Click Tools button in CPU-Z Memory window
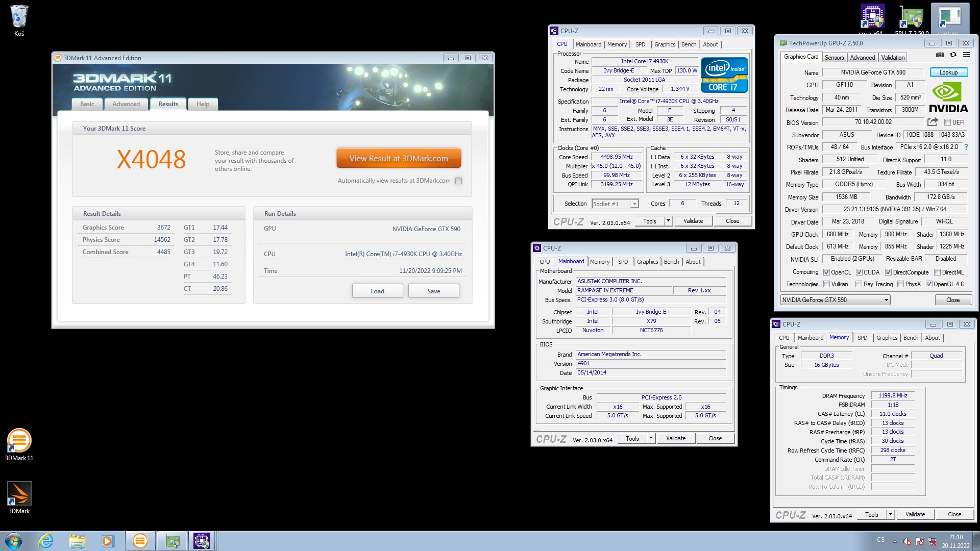The height and width of the screenshot is (551, 980). coord(872,514)
